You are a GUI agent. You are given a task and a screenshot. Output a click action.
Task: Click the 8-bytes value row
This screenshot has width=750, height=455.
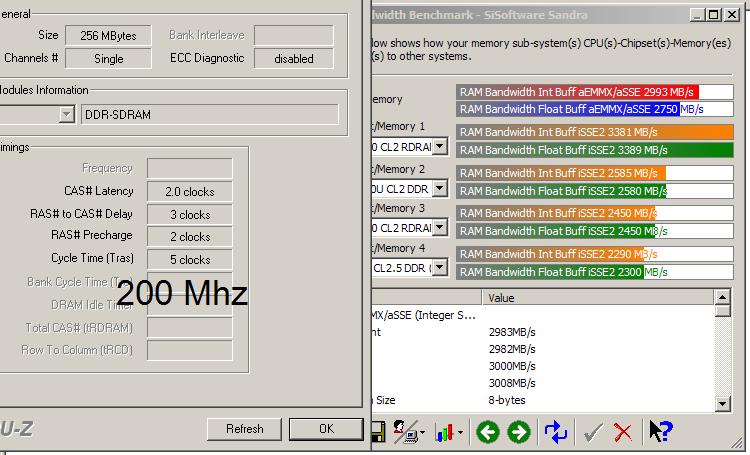pos(507,400)
